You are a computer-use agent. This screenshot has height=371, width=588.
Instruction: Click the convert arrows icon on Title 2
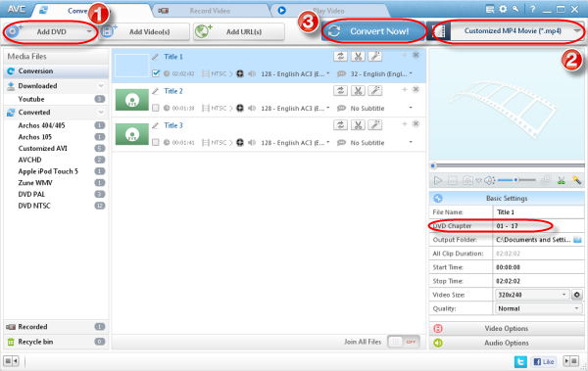point(340,91)
